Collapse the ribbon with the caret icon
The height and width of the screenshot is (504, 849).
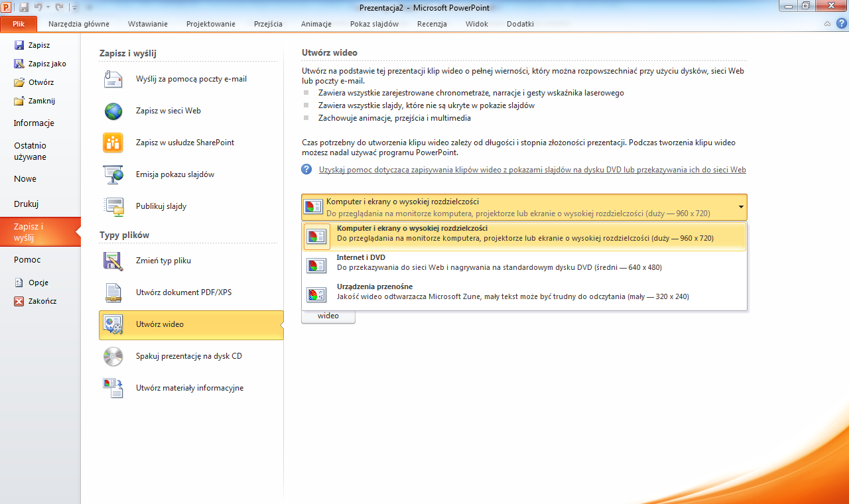827,24
